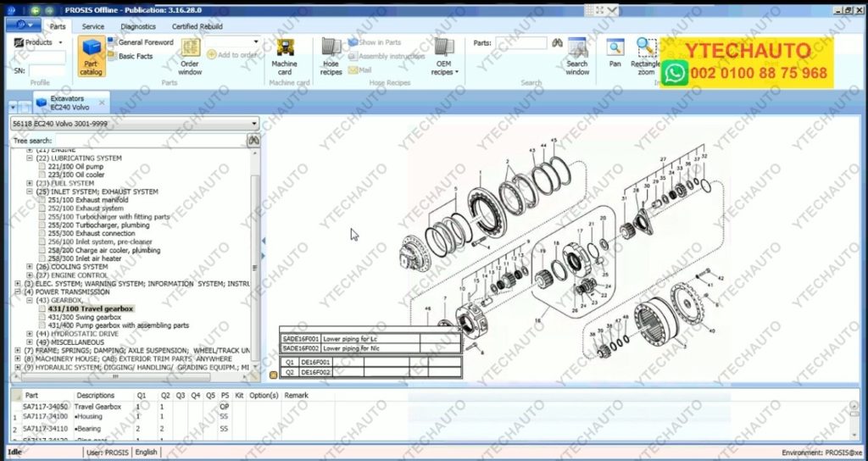Open Hose recipes
Screen dimensions: 868x461
(x=331, y=57)
